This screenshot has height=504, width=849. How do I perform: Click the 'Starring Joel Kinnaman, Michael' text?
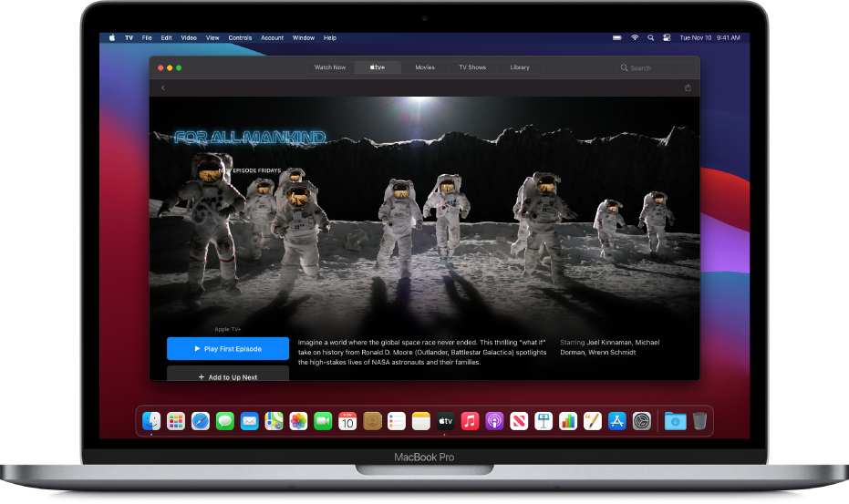610,342
